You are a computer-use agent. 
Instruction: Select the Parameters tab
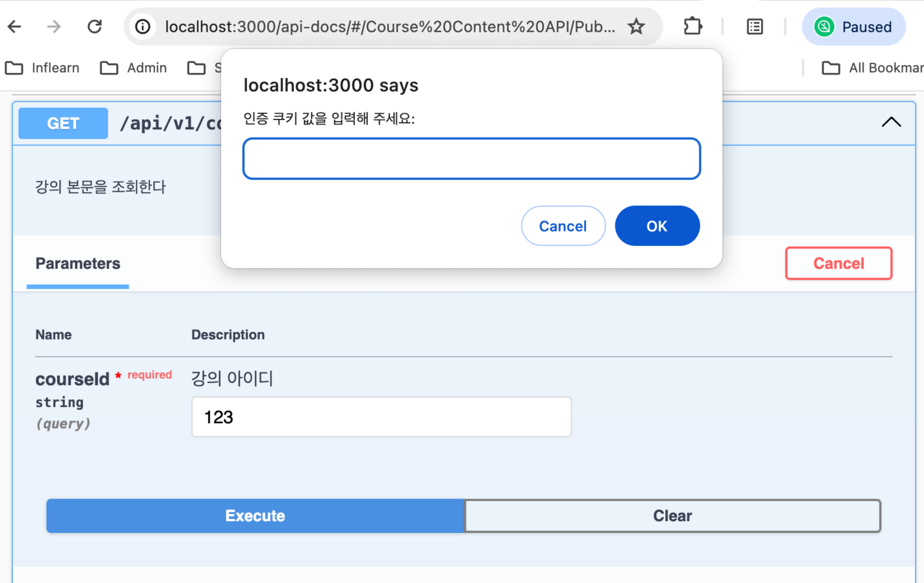tap(78, 263)
